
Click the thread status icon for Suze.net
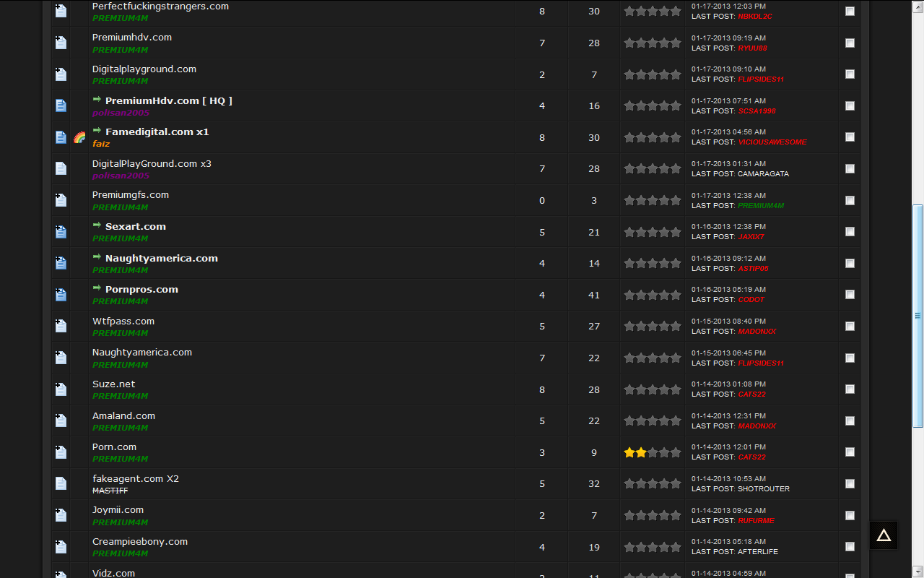(61, 389)
